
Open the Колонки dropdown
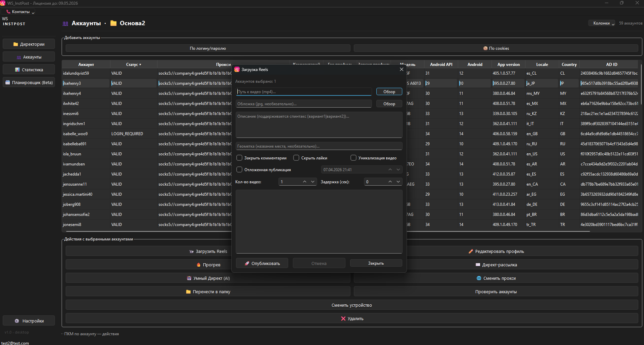(602, 23)
